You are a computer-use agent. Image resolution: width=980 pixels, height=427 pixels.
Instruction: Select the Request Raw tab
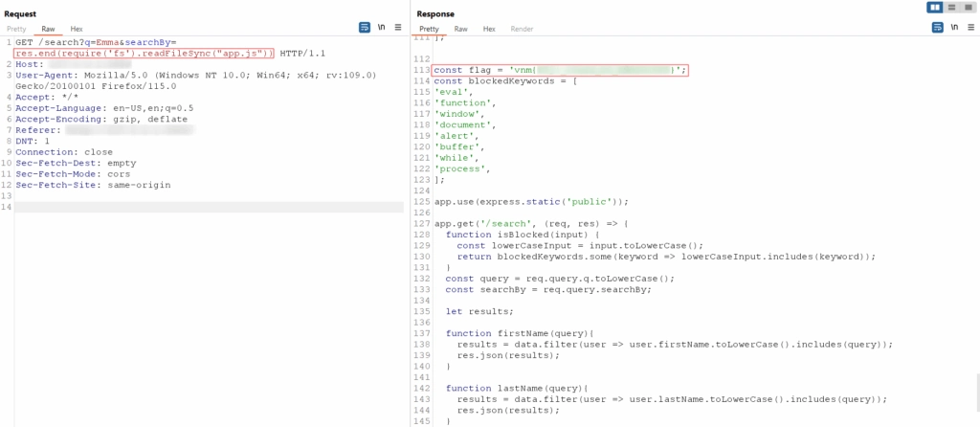tap(48, 30)
